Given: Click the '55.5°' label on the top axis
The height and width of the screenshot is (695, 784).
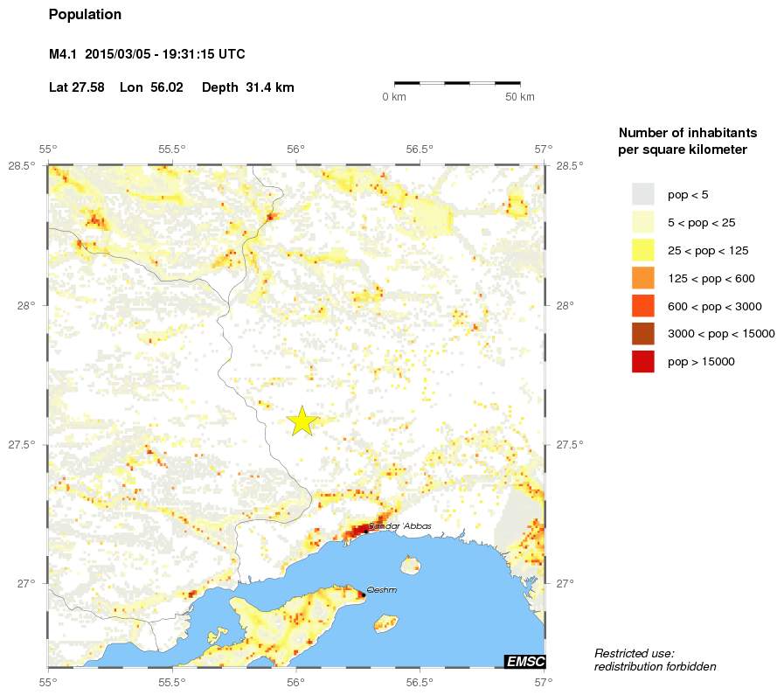Looking at the screenshot, I should pos(172,149).
